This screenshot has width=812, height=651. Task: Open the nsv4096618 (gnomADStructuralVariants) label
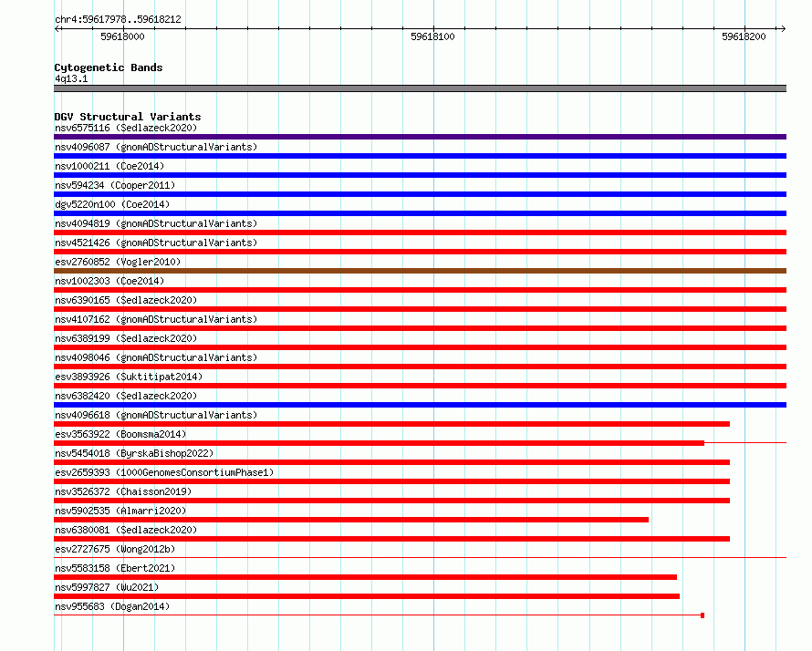[x=156, y=415]
